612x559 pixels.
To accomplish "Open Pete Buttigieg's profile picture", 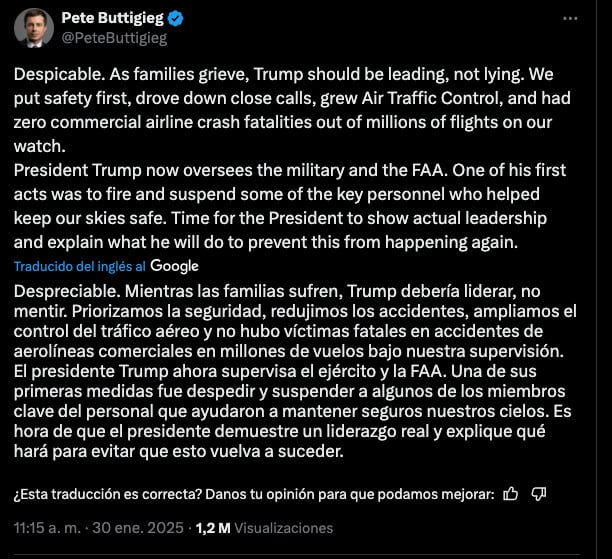I will (33, 28).
